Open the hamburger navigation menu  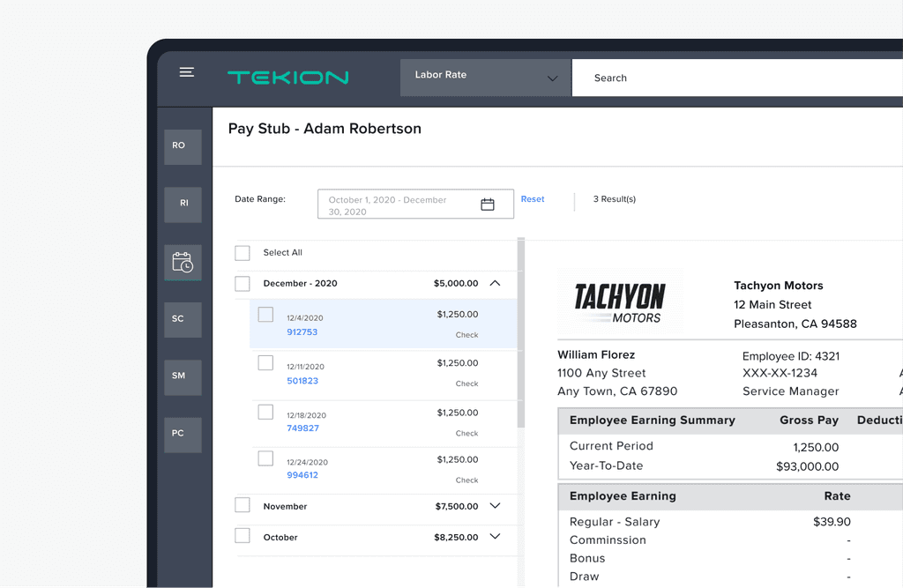[x=186, y=72]
